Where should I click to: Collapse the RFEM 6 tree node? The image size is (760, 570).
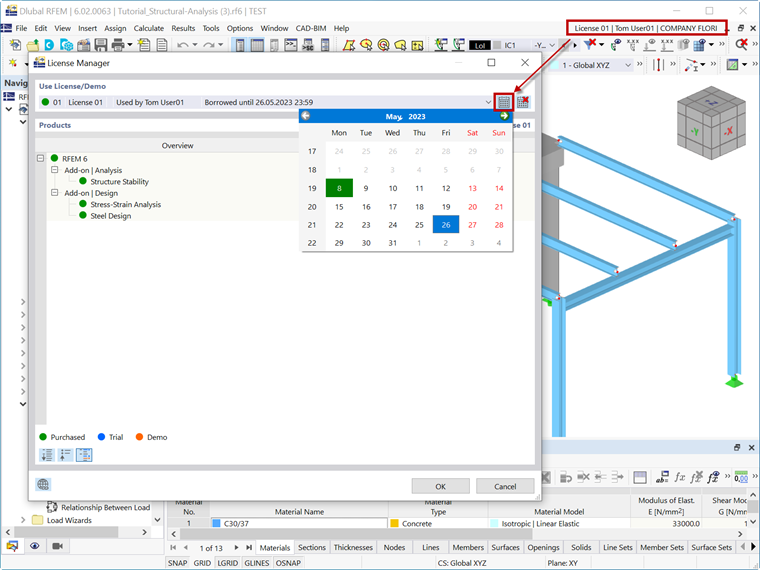pos(41,158)
